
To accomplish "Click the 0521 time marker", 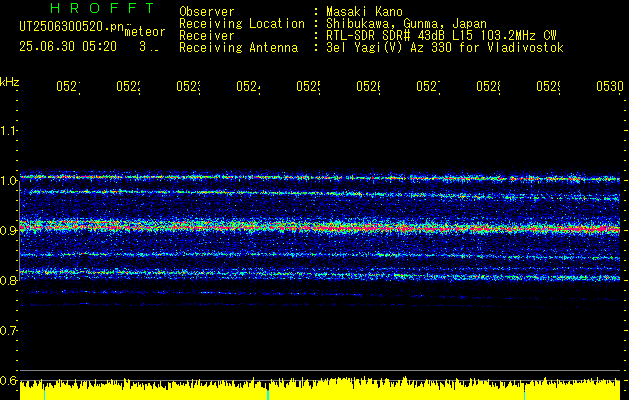I will pyautogui.click(x=68, y=86).
